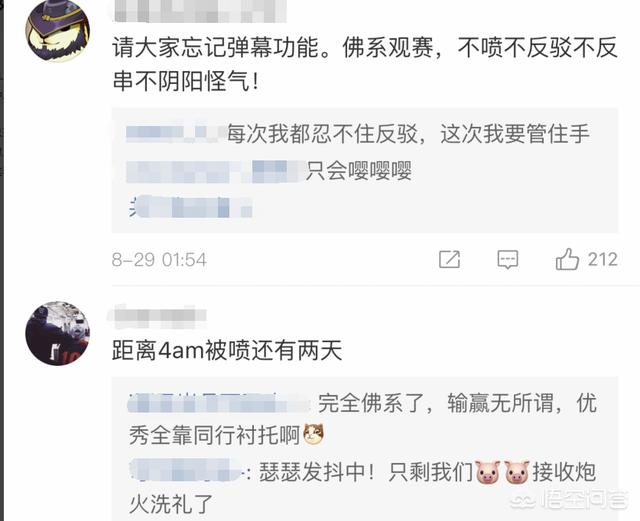Screen dimensions: 640x521
Task: Expand the truncated third reply in first thread
Action: 190,206
